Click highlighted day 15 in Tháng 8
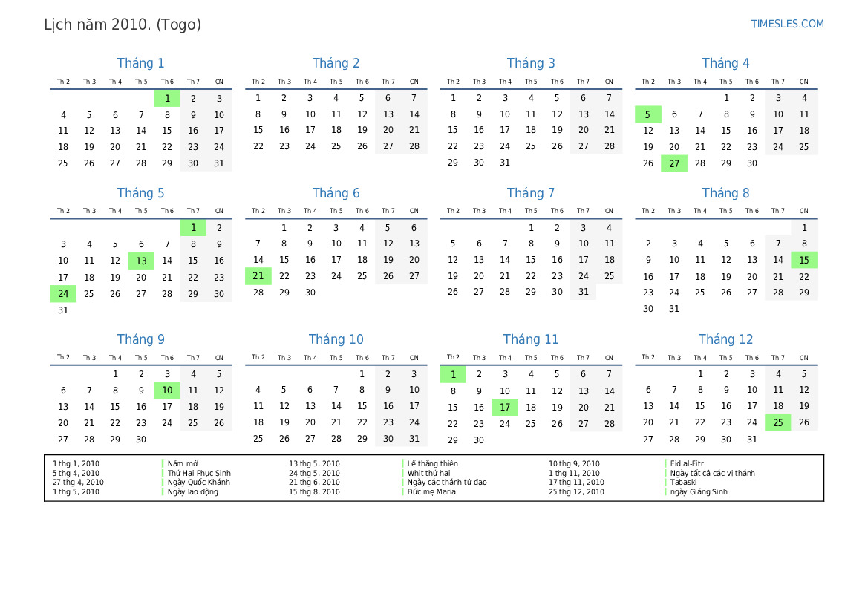This screenshot has height=614, width=868. pos(804,260)
